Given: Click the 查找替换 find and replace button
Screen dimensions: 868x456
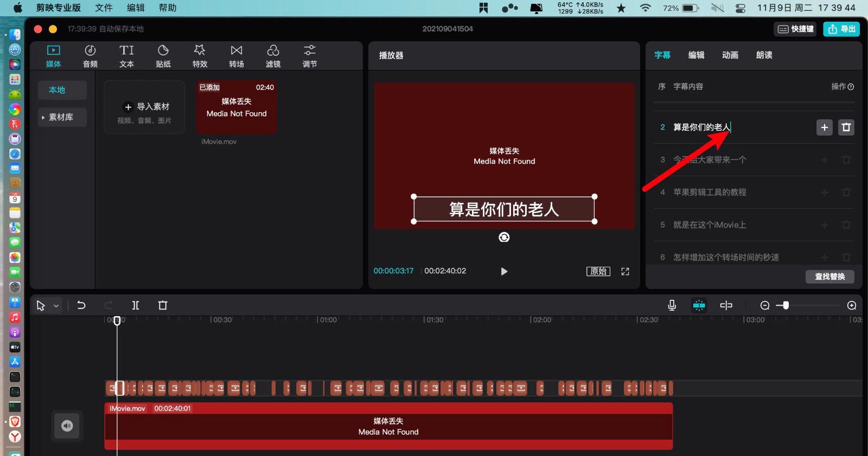Looking at the screenshot, I should click(829, 277).
